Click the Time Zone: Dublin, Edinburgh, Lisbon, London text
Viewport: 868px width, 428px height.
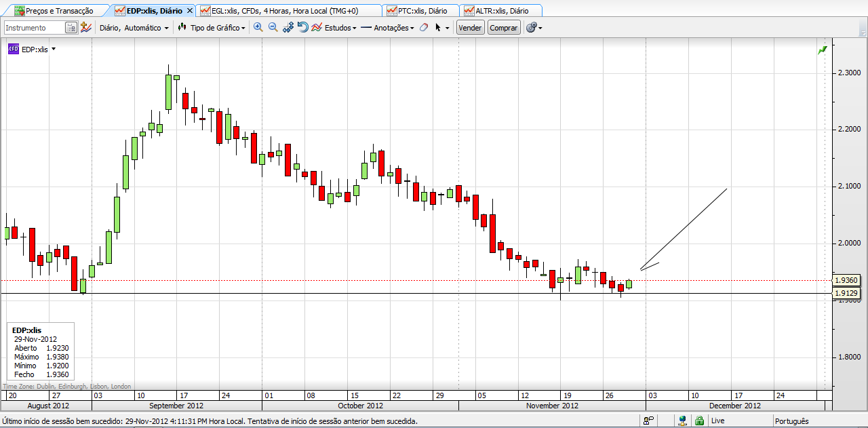coord(67,386)
